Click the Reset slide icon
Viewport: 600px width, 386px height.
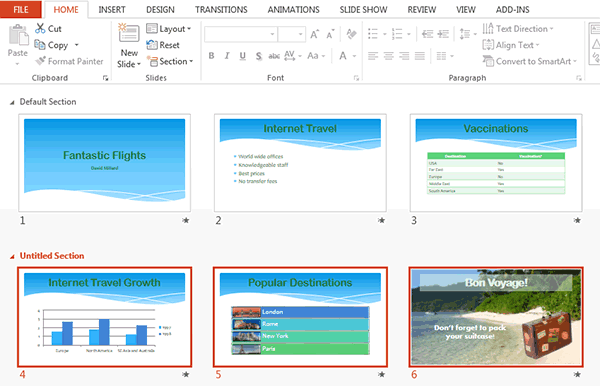pyautogui.click(x=152, y=45)
